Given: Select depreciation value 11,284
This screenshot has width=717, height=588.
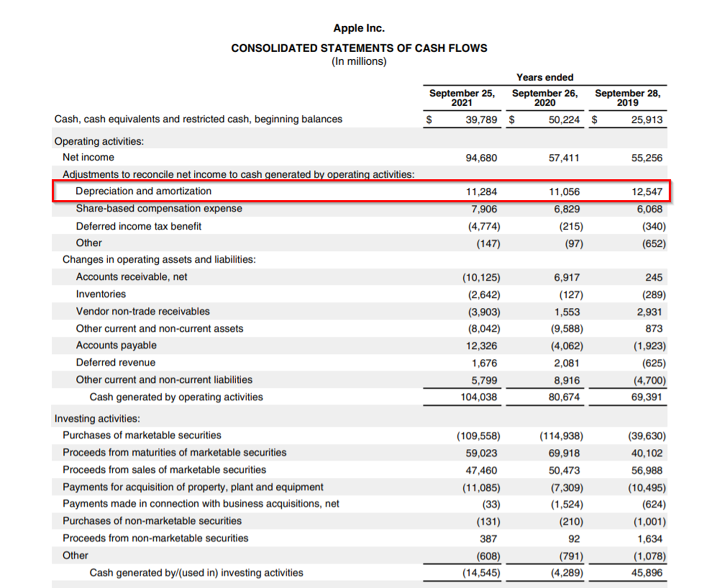Looking at the screenshot, I should [x=481, y=192].
